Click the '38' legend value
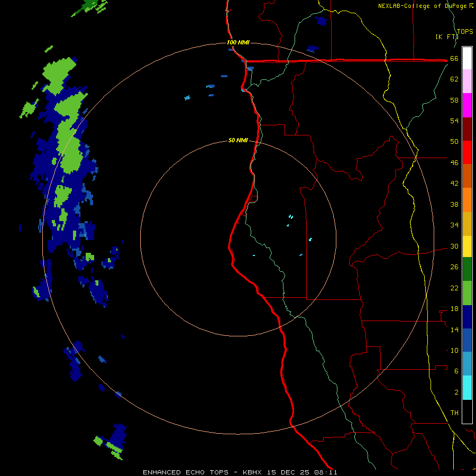Viewport: 476px width, 476px height. [x=454, y=205]
